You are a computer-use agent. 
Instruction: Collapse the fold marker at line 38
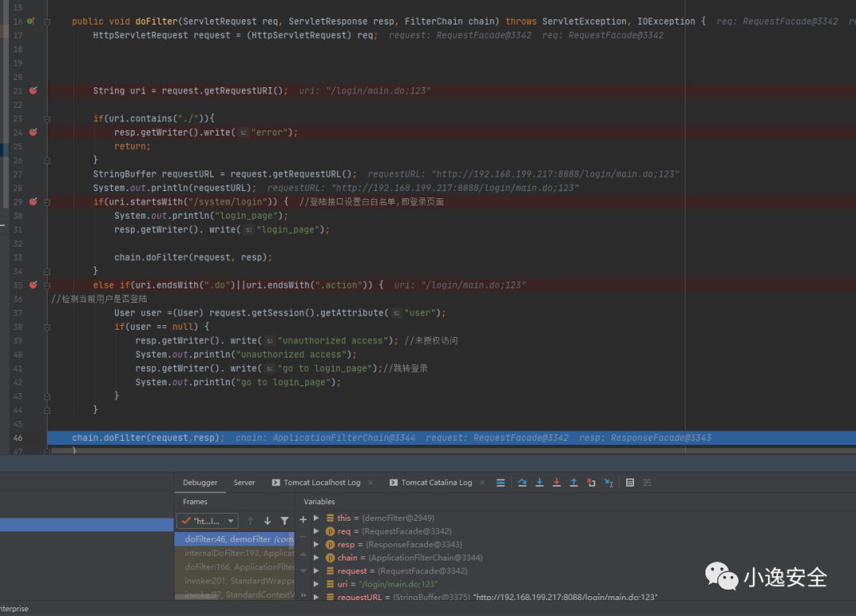click(47, 327)
